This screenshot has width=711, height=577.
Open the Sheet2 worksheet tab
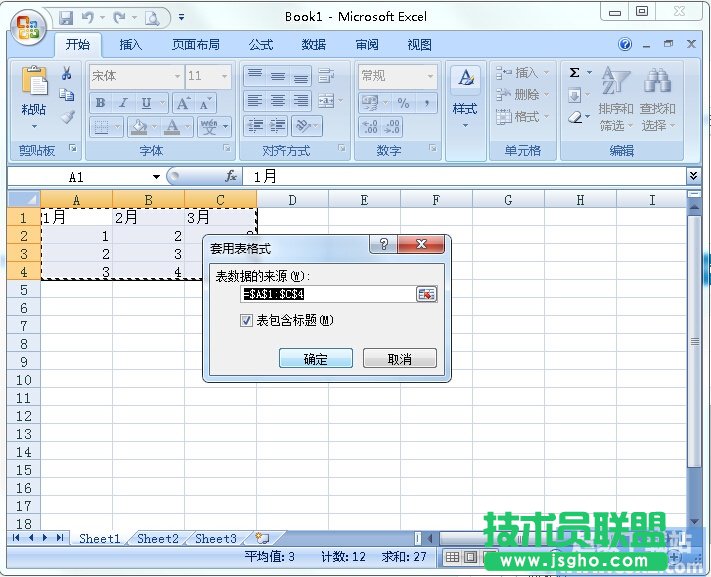tap(158, 539)
